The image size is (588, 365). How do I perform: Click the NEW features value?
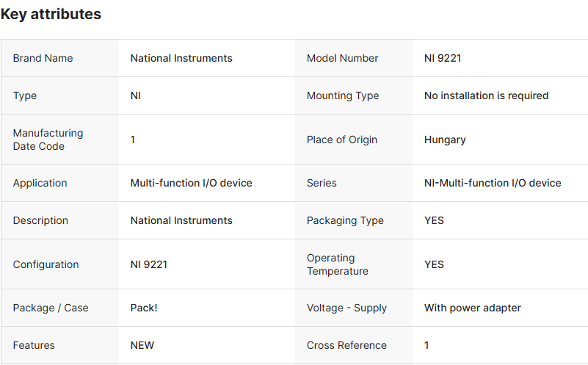click(142, 345)
